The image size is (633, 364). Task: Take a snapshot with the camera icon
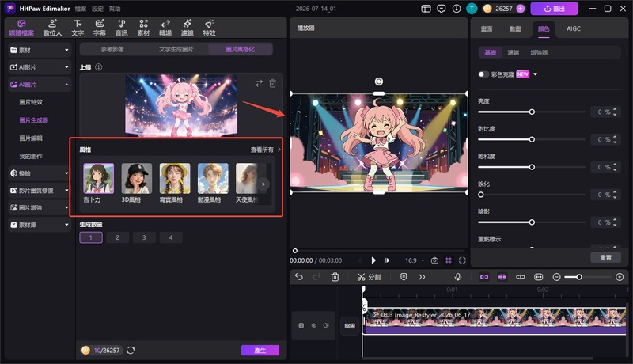pos(434,260)
